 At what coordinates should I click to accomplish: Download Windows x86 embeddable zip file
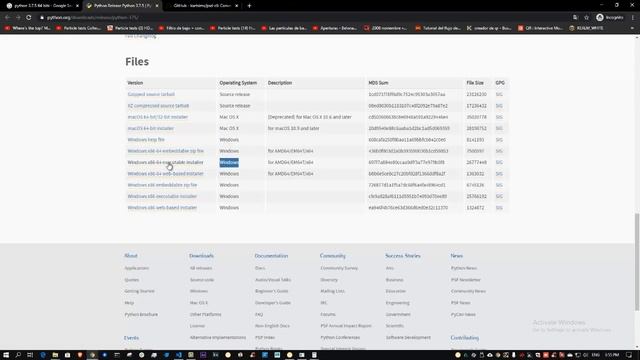(162, 185)
